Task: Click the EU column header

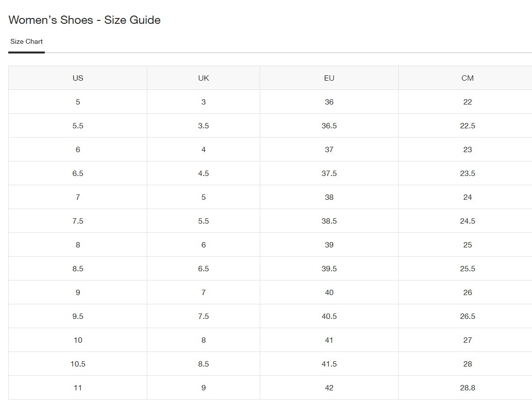Action: pos(329,78)
